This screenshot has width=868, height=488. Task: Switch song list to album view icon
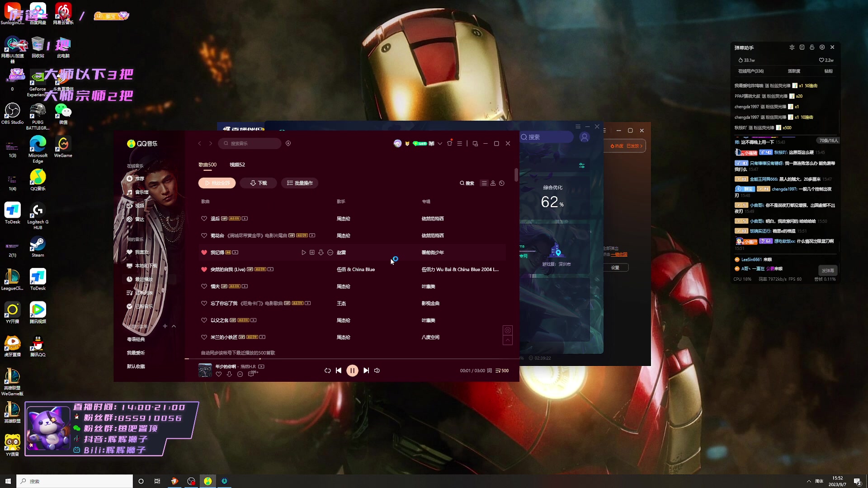click(x=502, y=183)
